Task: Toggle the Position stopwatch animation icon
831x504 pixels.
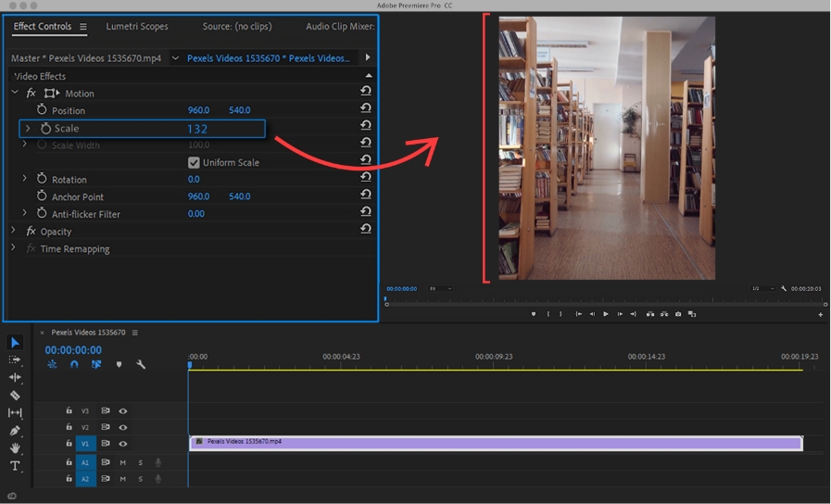Action: click(x=42, y=110)
